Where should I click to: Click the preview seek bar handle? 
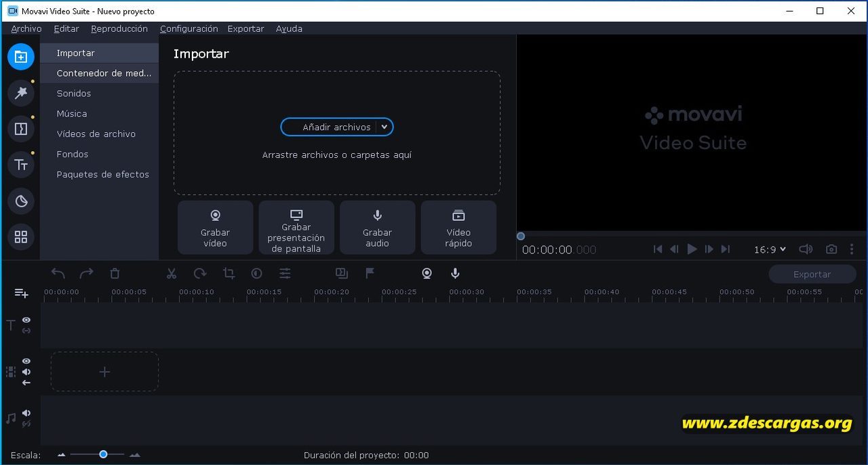(x=521, y=237)
